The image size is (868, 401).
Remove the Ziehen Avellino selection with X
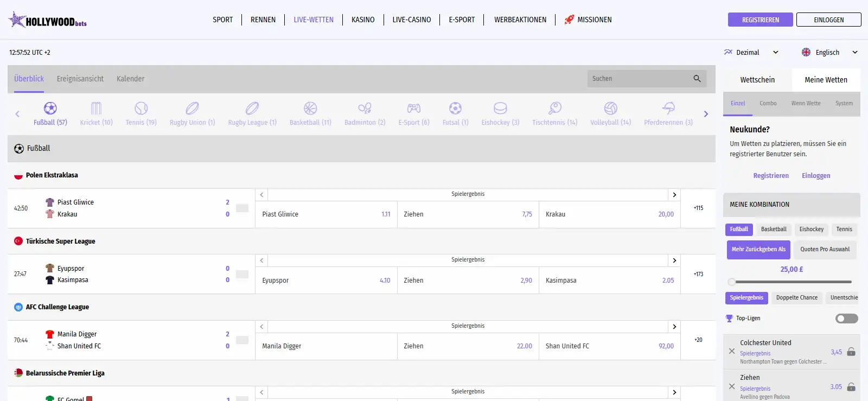click(732, 386)
